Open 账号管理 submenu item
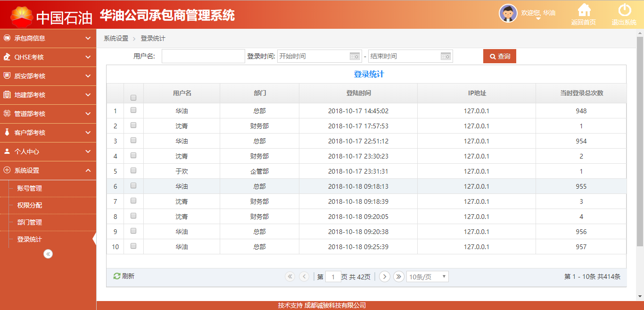 click(x=30, y=188)
